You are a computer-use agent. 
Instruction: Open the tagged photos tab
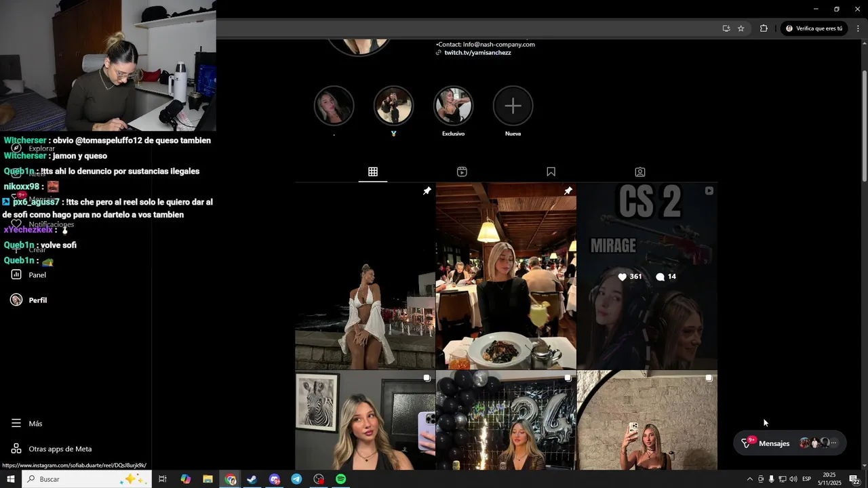click(640, 172)
